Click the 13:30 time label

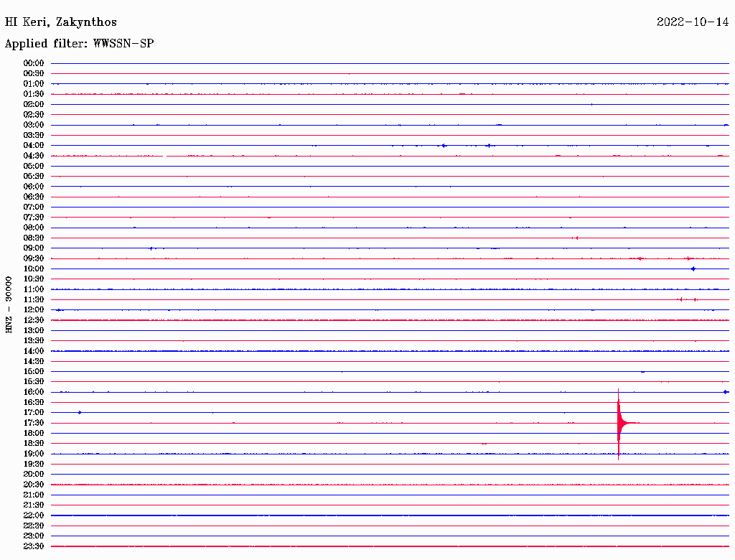click(x=33, y=341)
